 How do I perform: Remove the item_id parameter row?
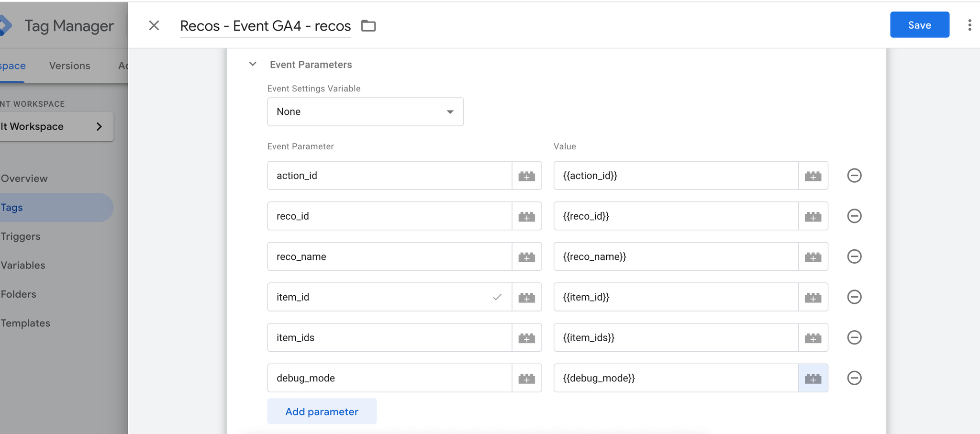point(854,297)
